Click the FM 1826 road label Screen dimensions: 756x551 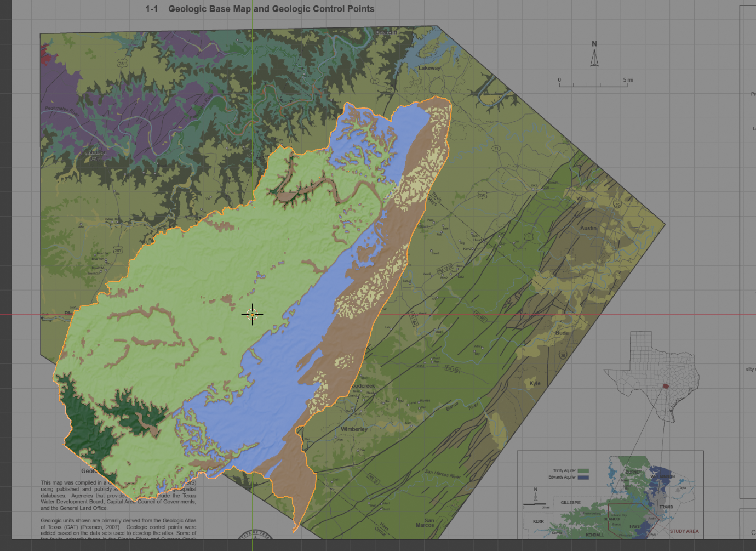click(x=445, y=269)
